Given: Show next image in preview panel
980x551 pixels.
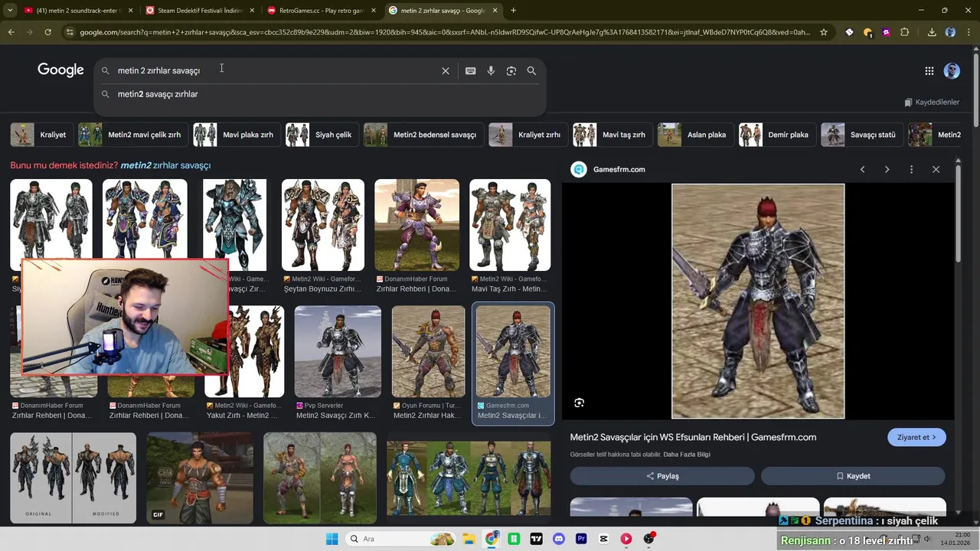Looking at the screenshot, I should pos(887,169).
